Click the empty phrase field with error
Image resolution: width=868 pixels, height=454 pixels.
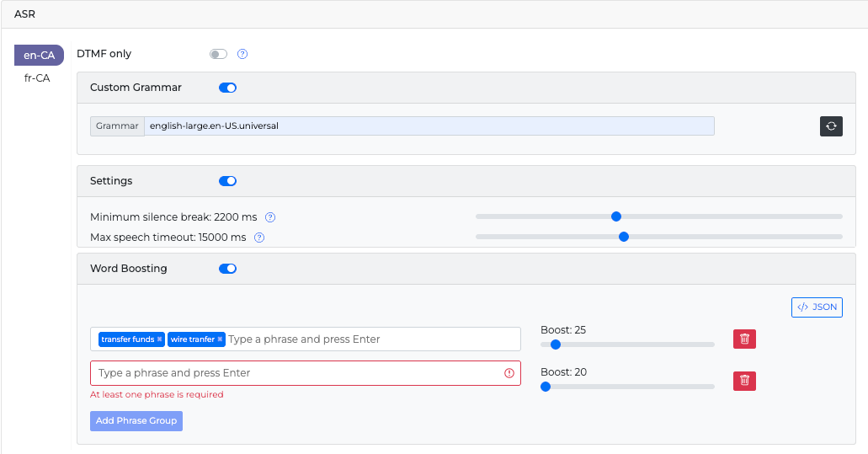coord(306,373)
